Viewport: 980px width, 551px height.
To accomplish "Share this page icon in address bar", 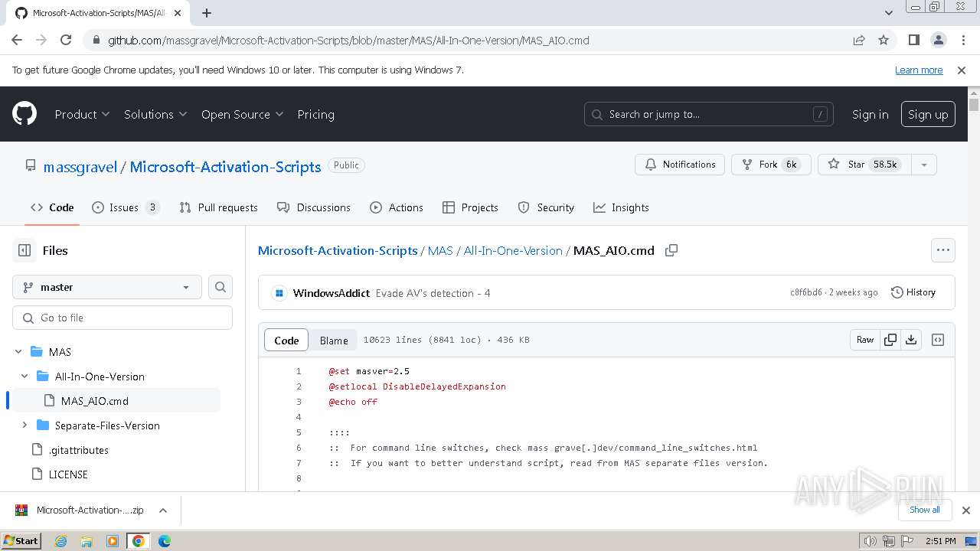I will coord(859,41).
